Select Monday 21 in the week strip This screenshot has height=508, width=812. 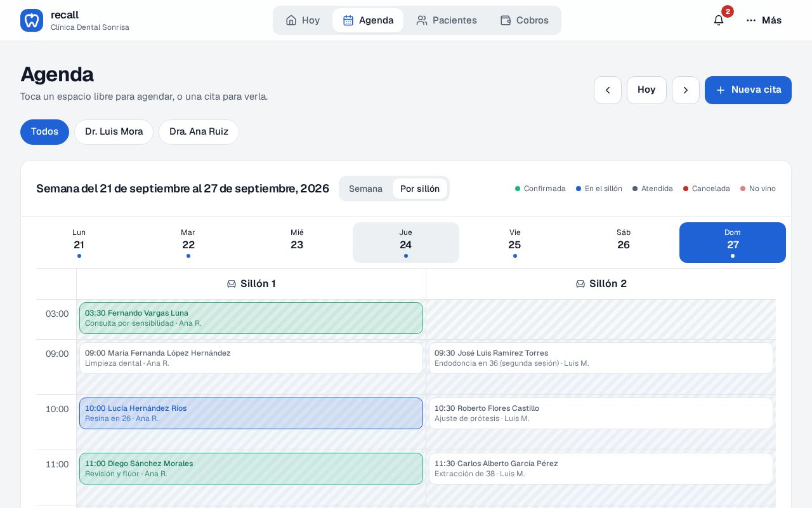pyautogui.click(x=79, y=243)
